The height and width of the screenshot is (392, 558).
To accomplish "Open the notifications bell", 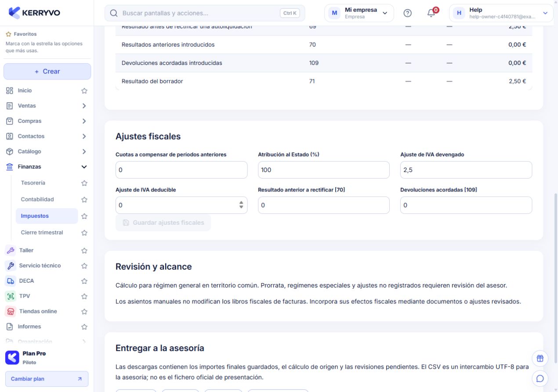I will [x=431, y=13].
